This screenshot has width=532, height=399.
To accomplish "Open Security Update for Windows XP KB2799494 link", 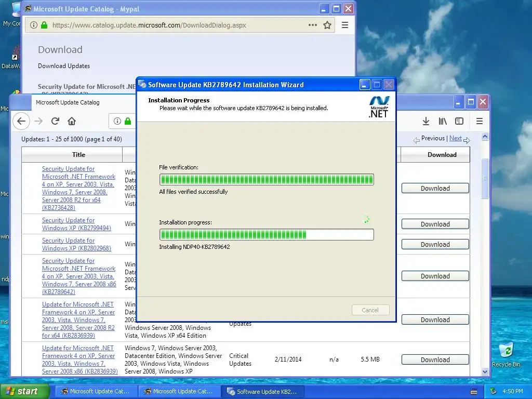I will [77, 224].
